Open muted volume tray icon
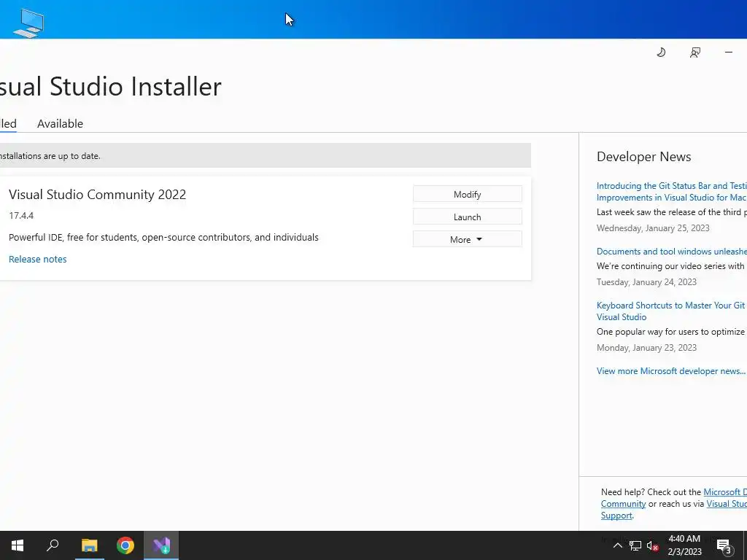 click(x=653, y=546)
